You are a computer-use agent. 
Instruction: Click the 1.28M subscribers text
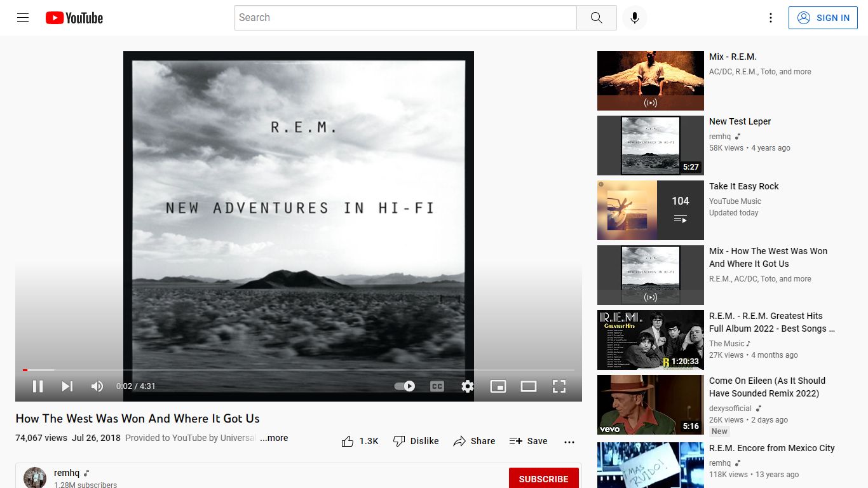(x=86, y=485)
